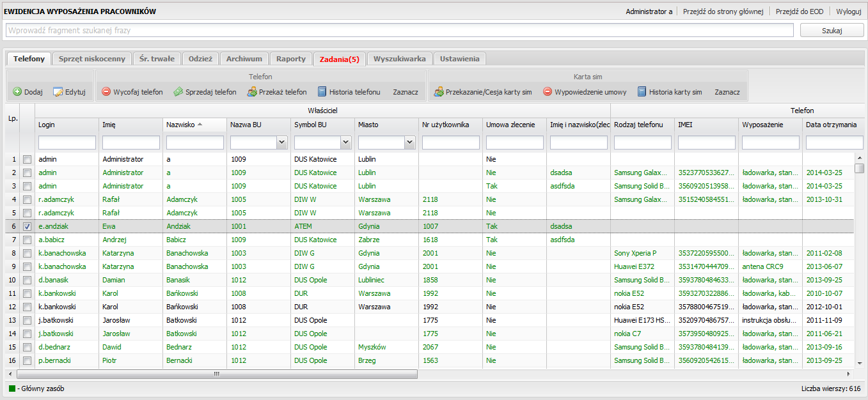
Task: Switch to Śr. trwałe tab
Action: [157, 59]
